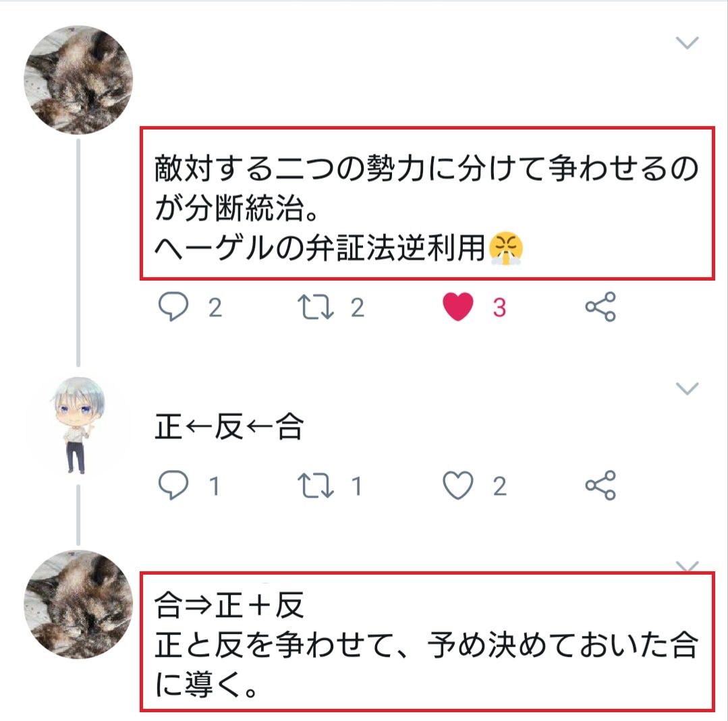Like the 正←反←合 tweet
Image resolution: width=728 pixels, height=721 pixels.
[x=458, y=486]
